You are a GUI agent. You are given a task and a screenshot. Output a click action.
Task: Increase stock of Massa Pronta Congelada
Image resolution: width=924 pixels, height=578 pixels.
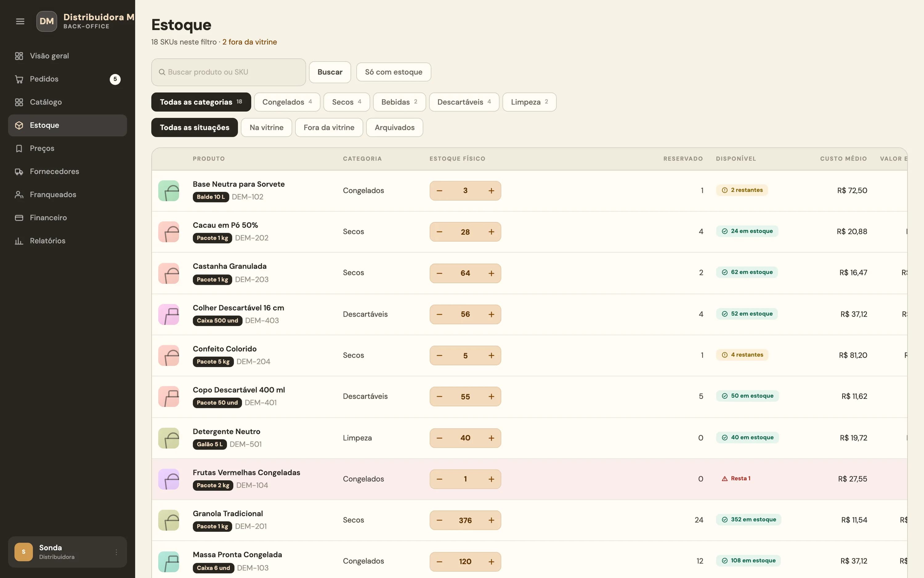tap(491, 562)
